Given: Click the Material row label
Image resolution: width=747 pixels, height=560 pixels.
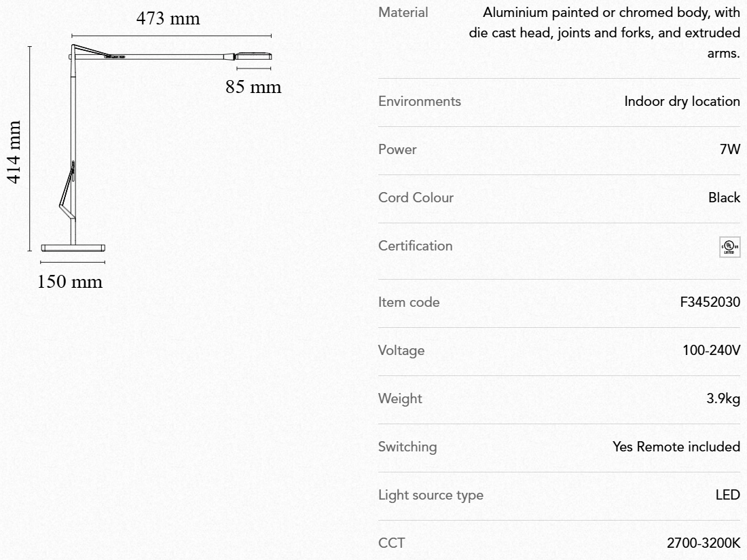Looking at the screenshot, I should click(x=403, y=12).
